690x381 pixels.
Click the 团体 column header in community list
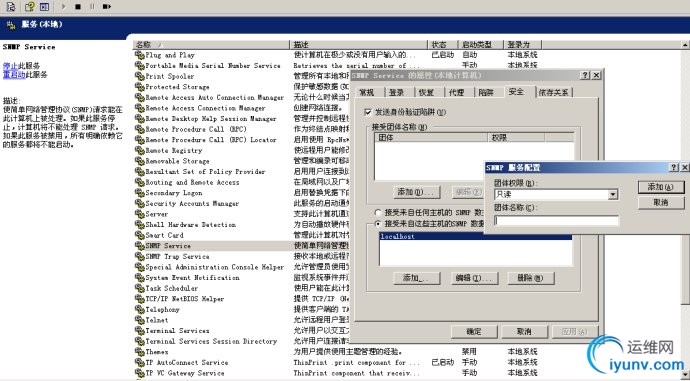(432, 138)
